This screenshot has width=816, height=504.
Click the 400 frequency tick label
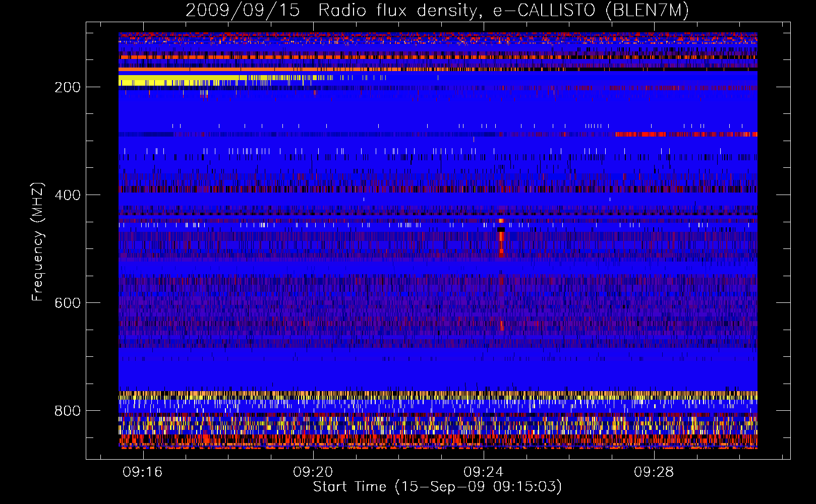(68, 195)
